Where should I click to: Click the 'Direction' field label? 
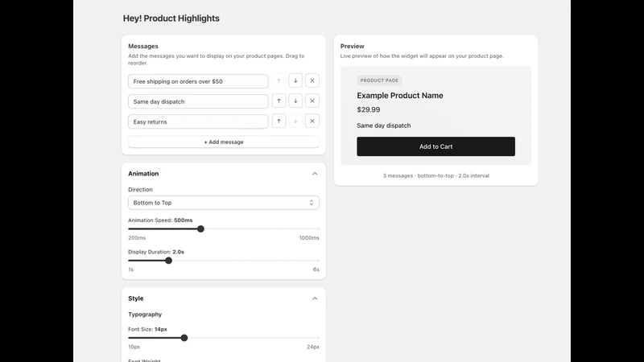coord(140,190)
